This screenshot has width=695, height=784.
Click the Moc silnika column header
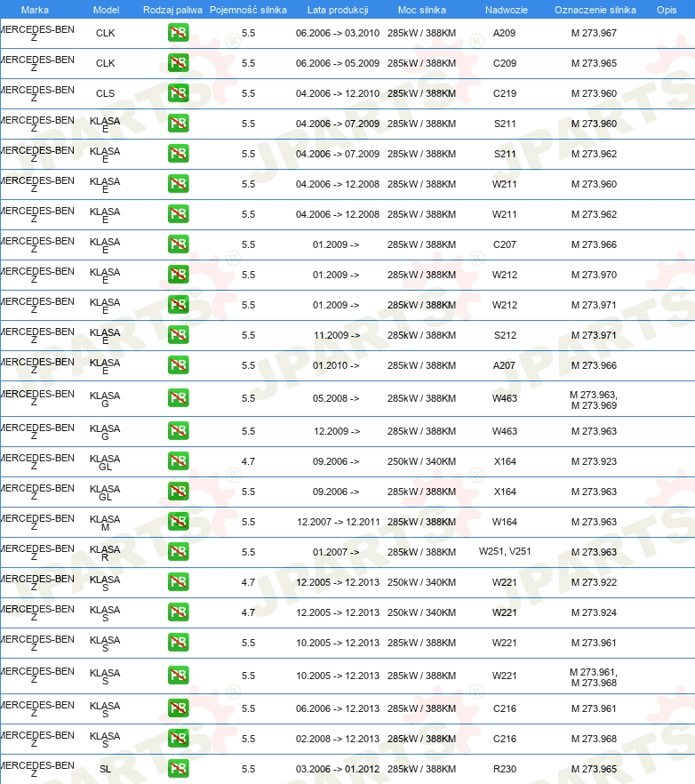[422, 10]
